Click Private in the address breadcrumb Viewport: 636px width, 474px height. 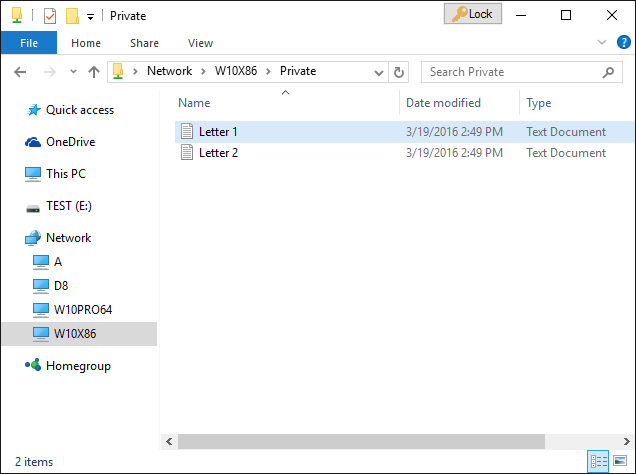[298, 71]
